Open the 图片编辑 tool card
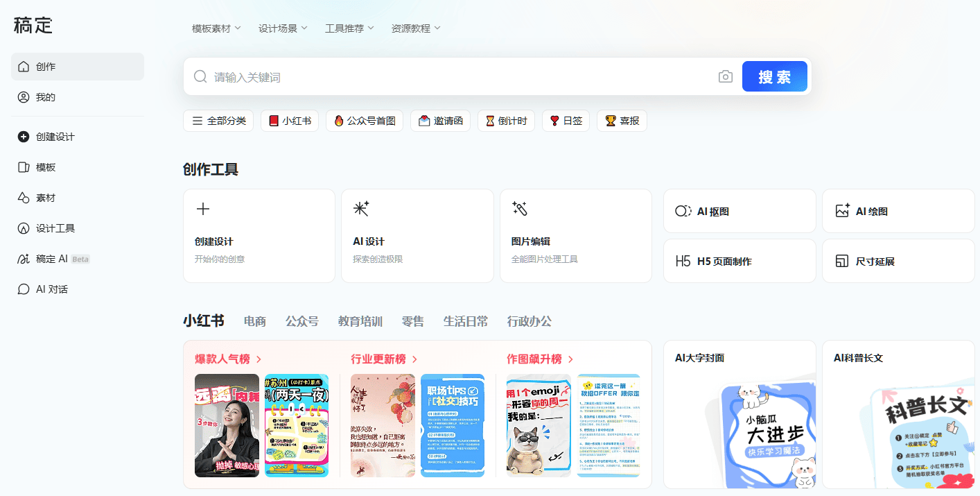Viewport: 980px width, 496px height. tap(575, 236)
